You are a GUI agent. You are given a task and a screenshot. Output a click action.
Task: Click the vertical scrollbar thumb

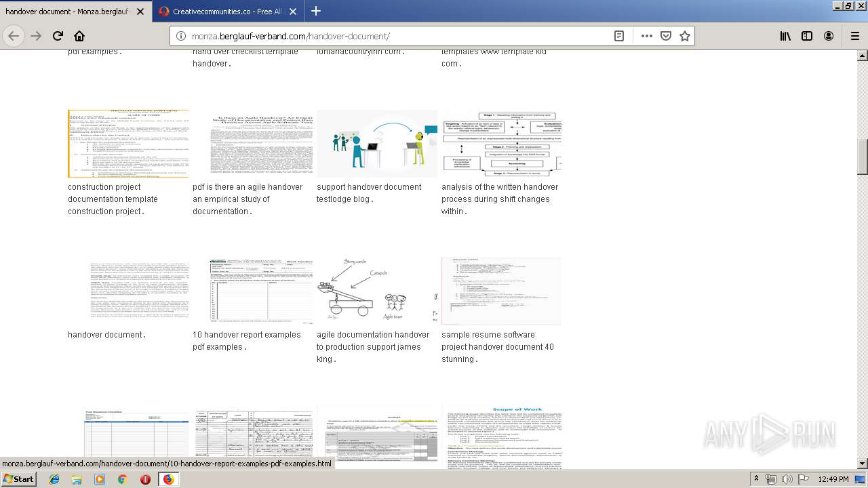pyautogui.click(x=863, y=157)
